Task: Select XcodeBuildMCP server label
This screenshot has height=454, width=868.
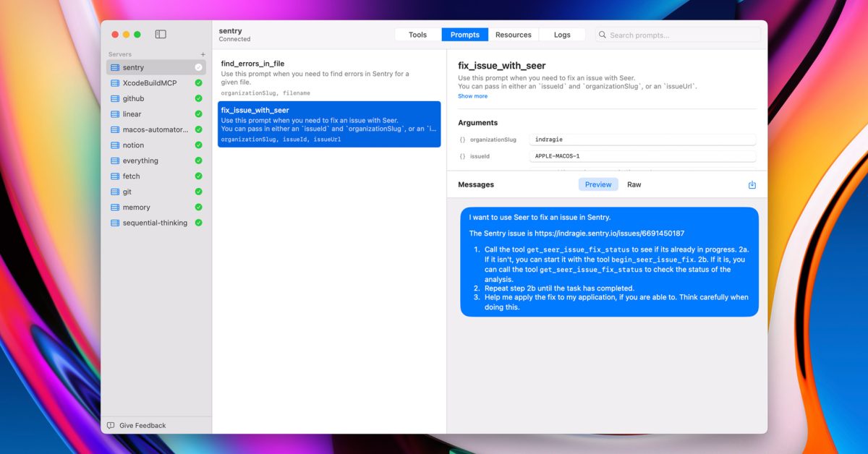Action: (x=150, y=83)
